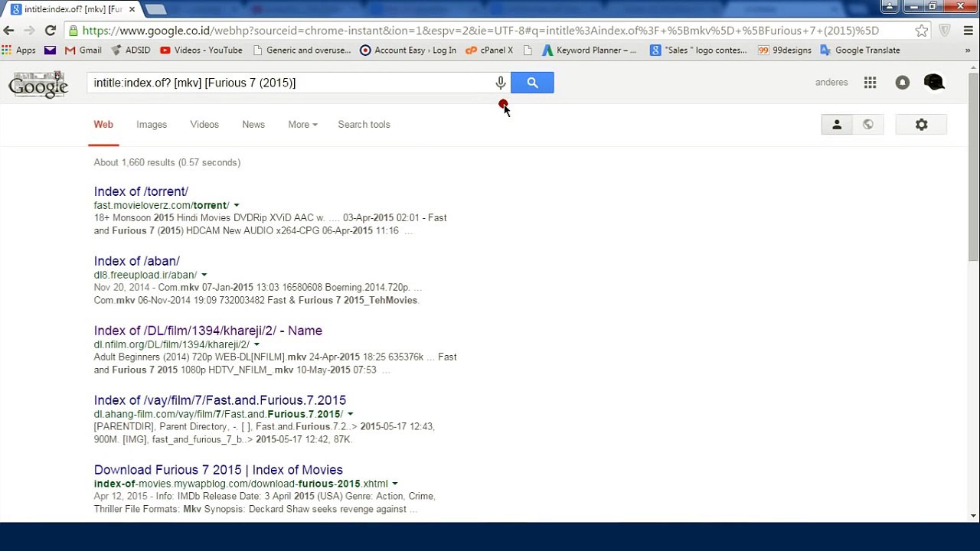Select the Web search tab
The image size is (980, 551).
point(103,125)
